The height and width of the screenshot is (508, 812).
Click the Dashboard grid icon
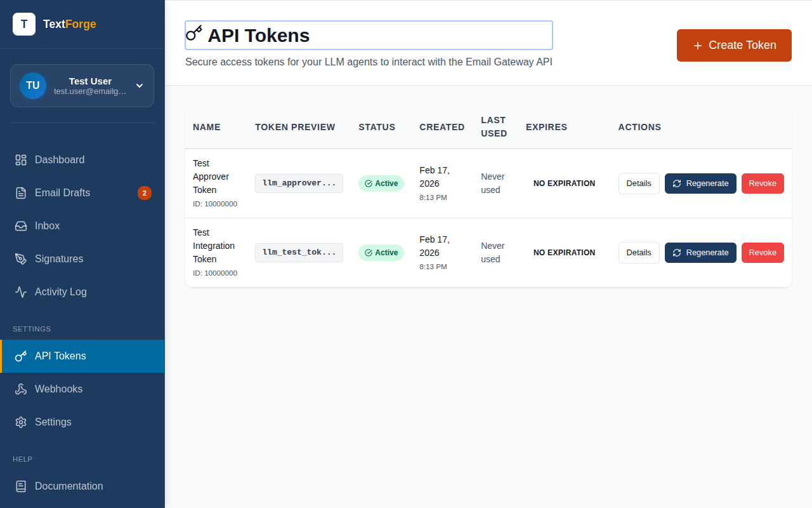click(x=21, y=160)
